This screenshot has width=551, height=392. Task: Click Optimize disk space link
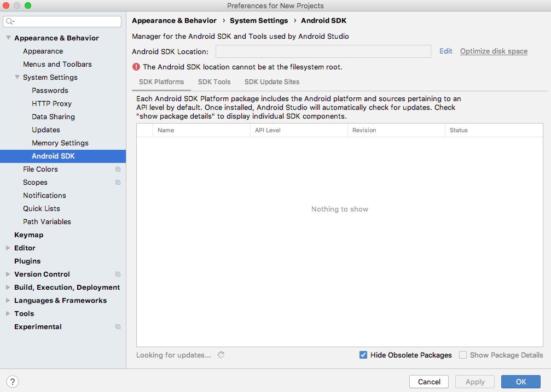(x=494, y=51)
